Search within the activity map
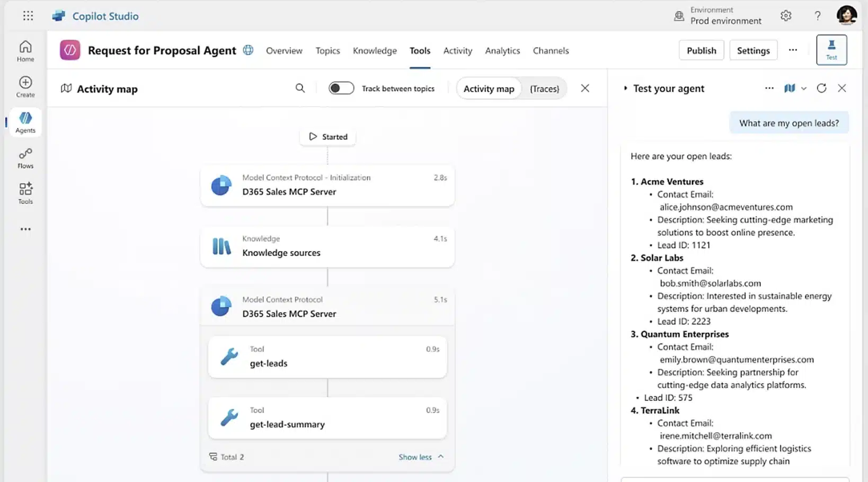The height and width of the screenshot is (482, 868). click(300, 88)
